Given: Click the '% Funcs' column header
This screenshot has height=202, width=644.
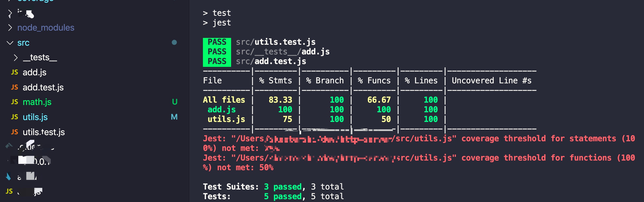Looking at the screenshot, I should pos(374,81).
